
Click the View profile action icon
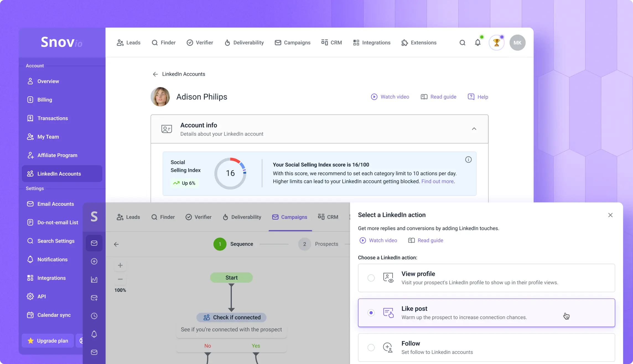[388, 278]
